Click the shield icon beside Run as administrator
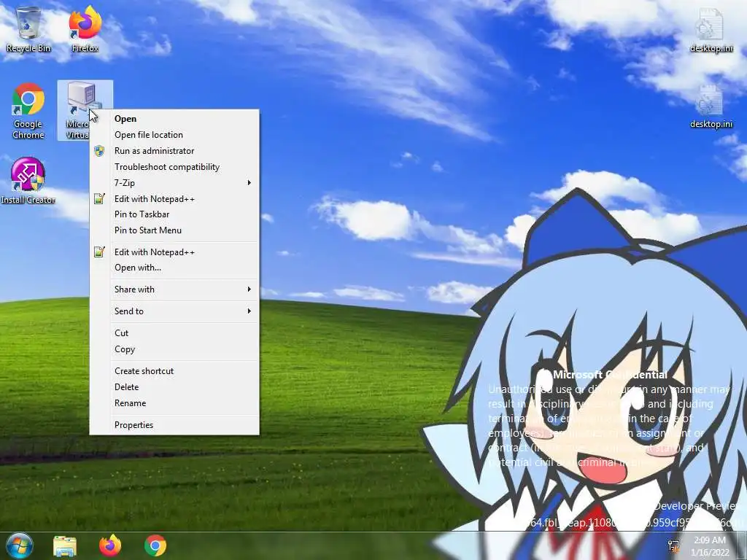The height and width of the screenshot is (560, 747). point(99,151)
